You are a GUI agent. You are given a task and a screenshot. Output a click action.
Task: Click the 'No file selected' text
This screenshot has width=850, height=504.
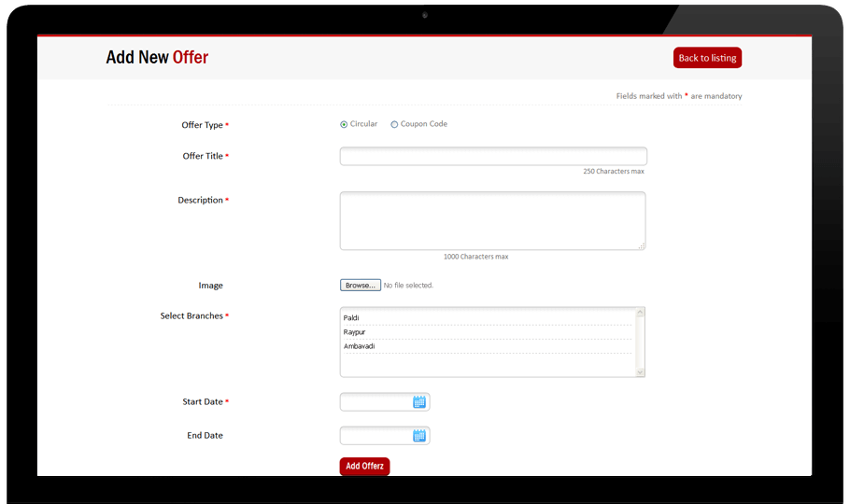pyautogui.click(x=408, y=286)
